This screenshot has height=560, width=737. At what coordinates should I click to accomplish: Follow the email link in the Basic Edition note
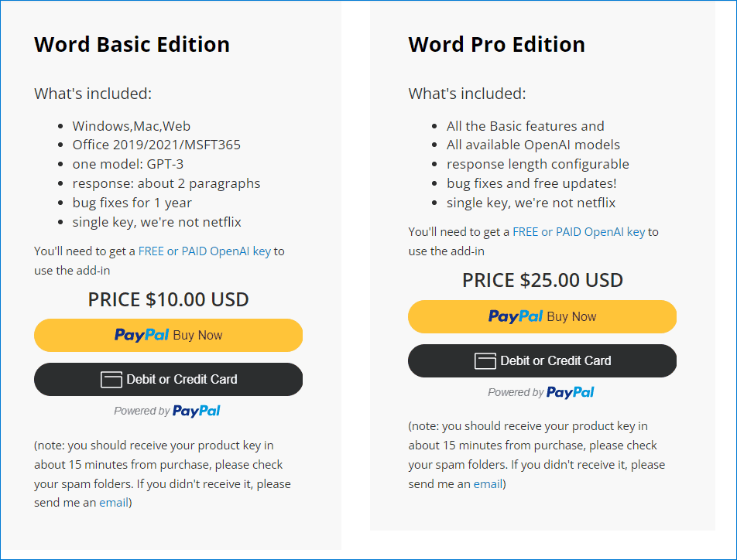(114, 503)
